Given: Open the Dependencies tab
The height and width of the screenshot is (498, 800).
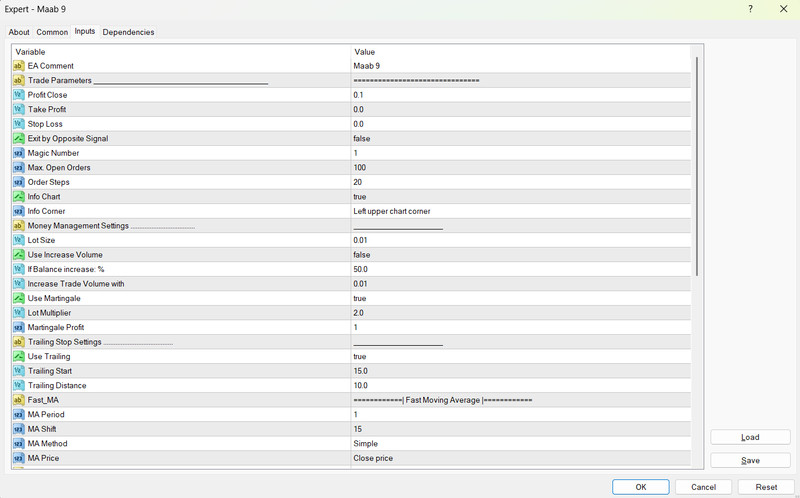Looking at the screenshot, I should coord(128,32).
